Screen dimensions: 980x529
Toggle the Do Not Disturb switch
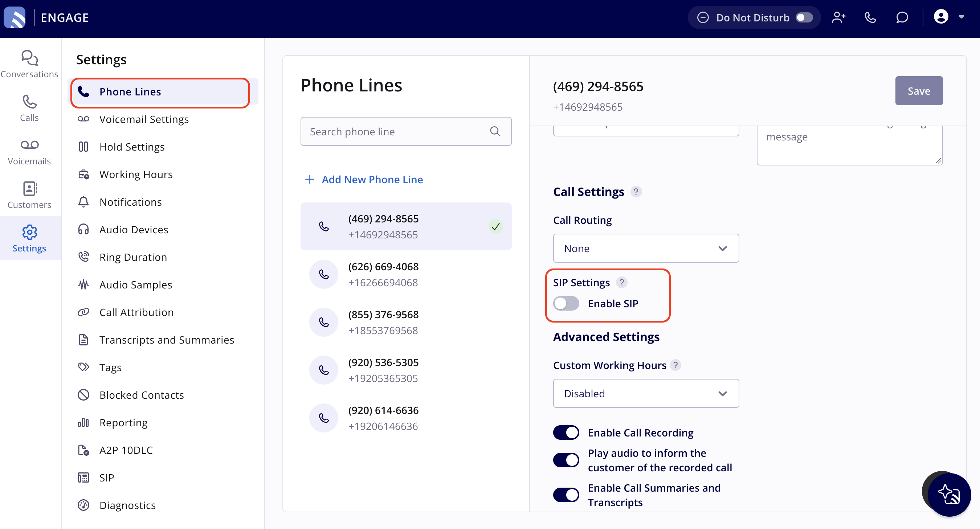804,17
